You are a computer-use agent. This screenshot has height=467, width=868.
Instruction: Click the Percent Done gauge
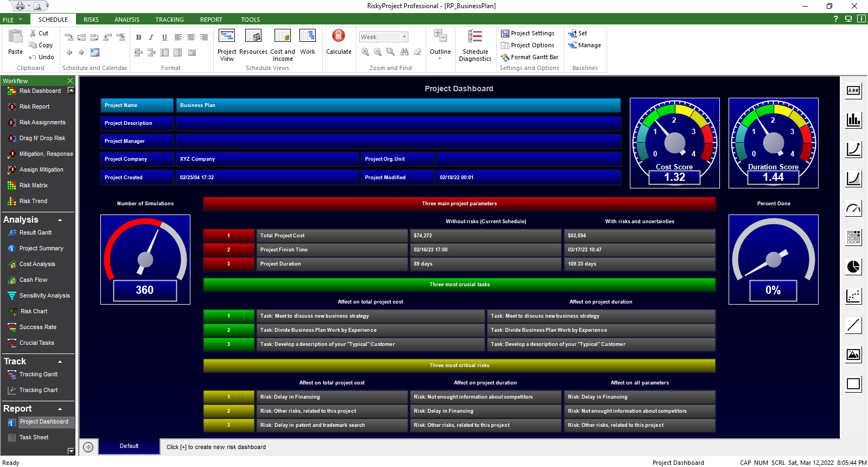point(774,260)
